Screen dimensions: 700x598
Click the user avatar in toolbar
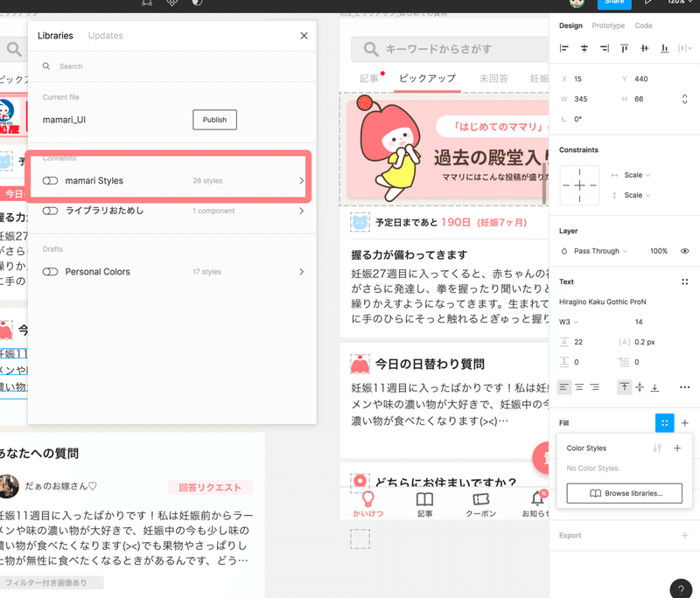[577, 3]
